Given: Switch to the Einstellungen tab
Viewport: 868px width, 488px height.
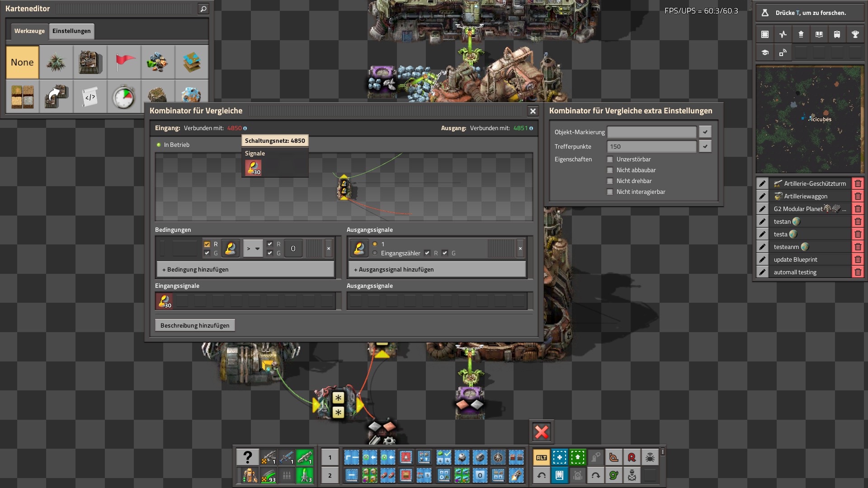Looking at the screenshot, I should pos(71,31).
